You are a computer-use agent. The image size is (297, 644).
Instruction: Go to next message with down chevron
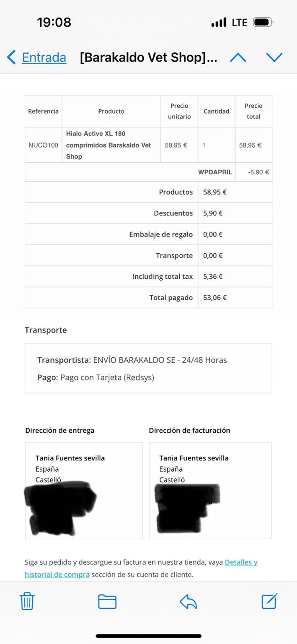tap(274, 57)
